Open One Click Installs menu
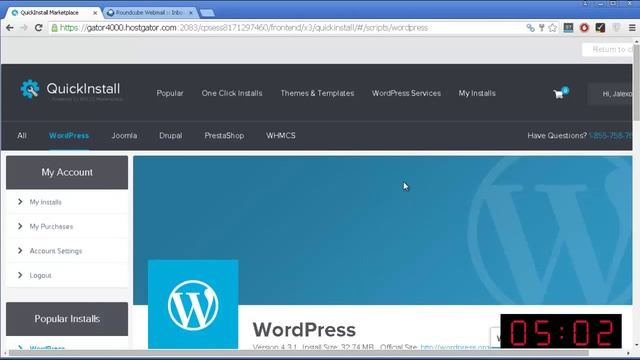The width and height of the screenshot is (640, 360). coord(232,93)
